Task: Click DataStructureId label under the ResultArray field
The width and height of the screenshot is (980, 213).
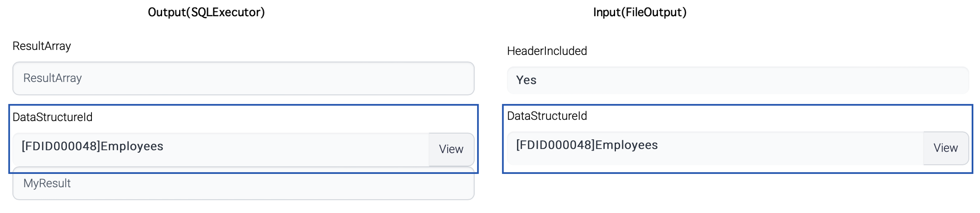Action: pos(52,117)
